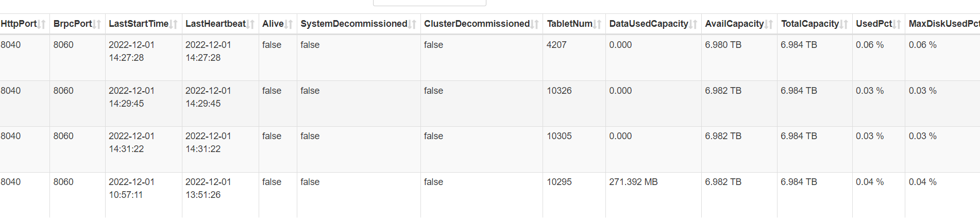Click AvailCapacity sort icon
This screenshot has width=980, height=218.
coord(769,24)
